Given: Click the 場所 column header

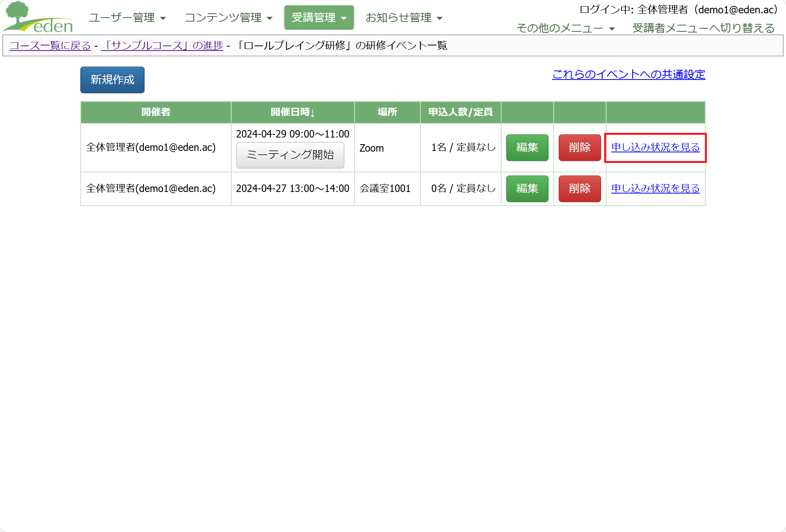Looking at the screenshot, I should (x=388, y=112).
